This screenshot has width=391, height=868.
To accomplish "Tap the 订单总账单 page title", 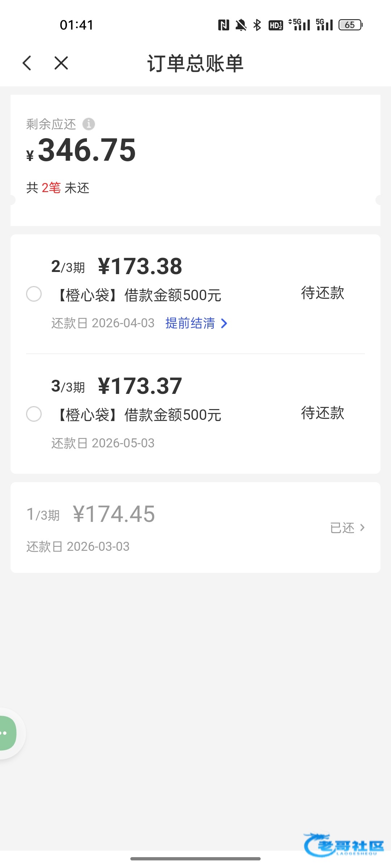I will coord(195,64).
